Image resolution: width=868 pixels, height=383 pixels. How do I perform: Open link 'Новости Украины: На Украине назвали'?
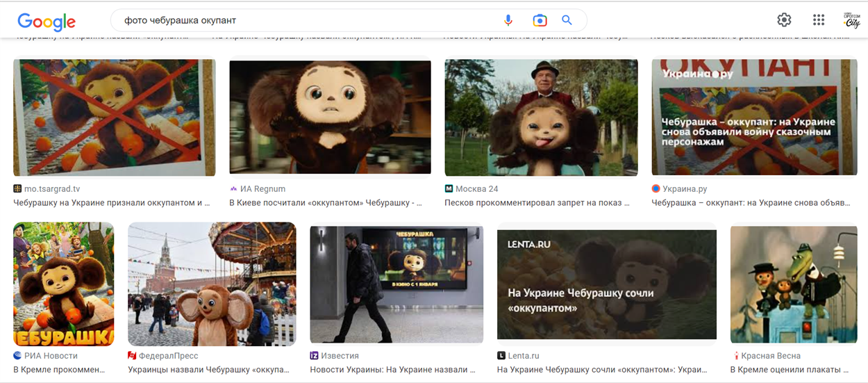392,370
